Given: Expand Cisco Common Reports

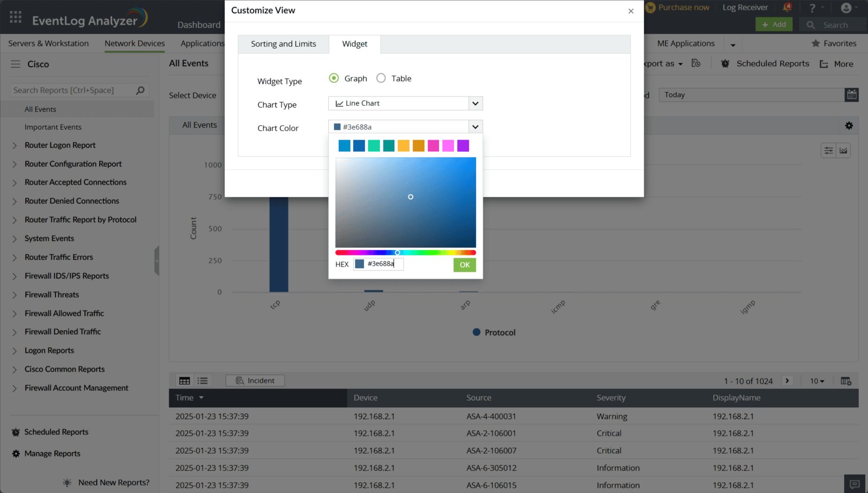Looking at the screenshot, I should (x=14, y=370).
